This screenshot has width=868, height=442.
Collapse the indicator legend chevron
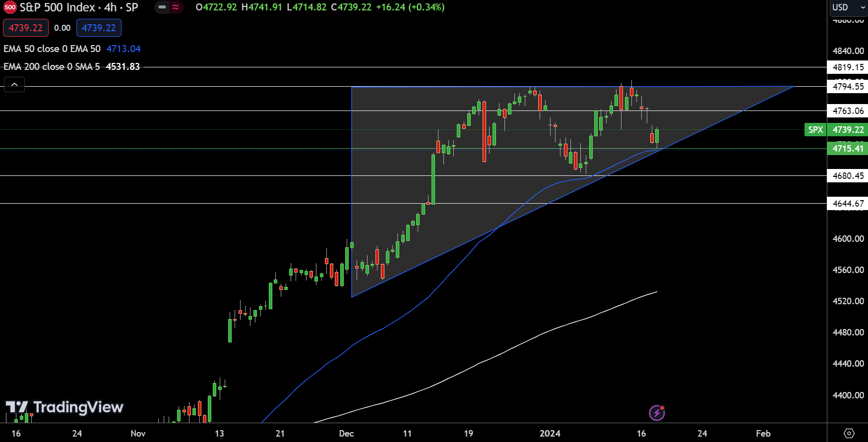14,85
